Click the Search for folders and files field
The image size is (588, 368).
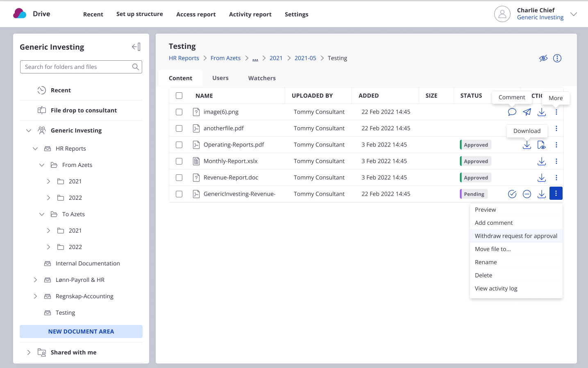pyautogui.click(x=81, y=67)
